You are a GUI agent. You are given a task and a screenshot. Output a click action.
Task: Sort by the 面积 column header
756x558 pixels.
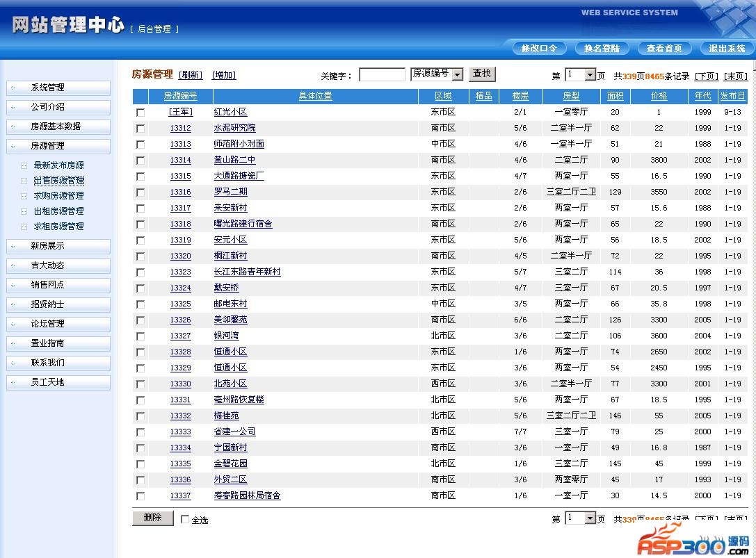click(x=615, y=96)
